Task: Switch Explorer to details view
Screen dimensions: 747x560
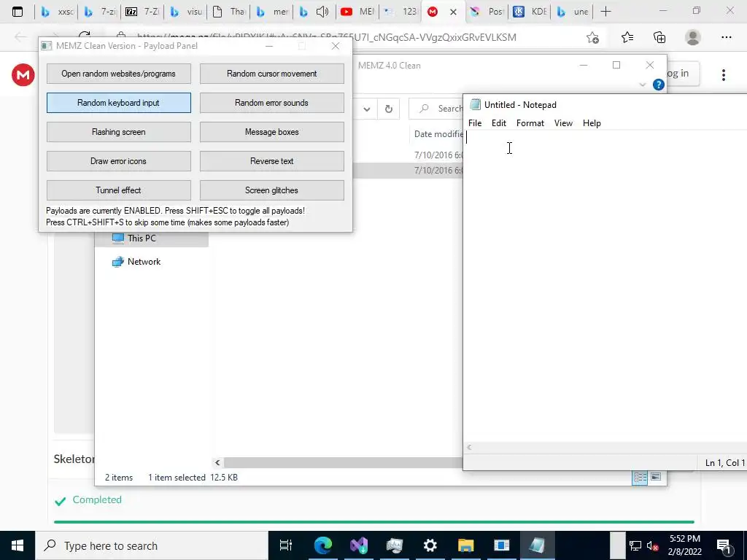Action: 640,477
